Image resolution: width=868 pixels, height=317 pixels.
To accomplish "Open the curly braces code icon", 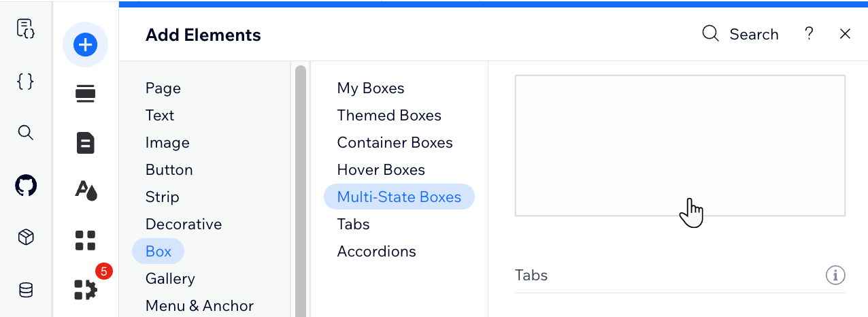I will (25, 81).
